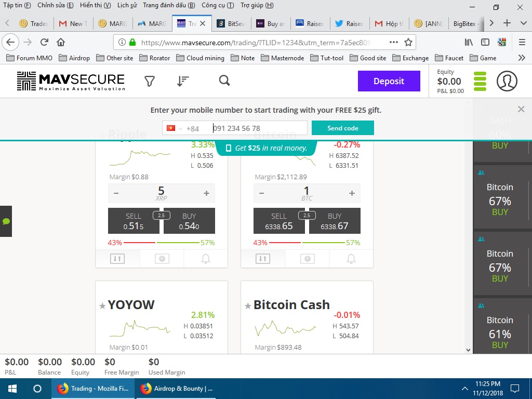The image size is (532, 399).
Task: Select the DASH 60% BUY sidebar signal
Action: (x=500, y=133)
